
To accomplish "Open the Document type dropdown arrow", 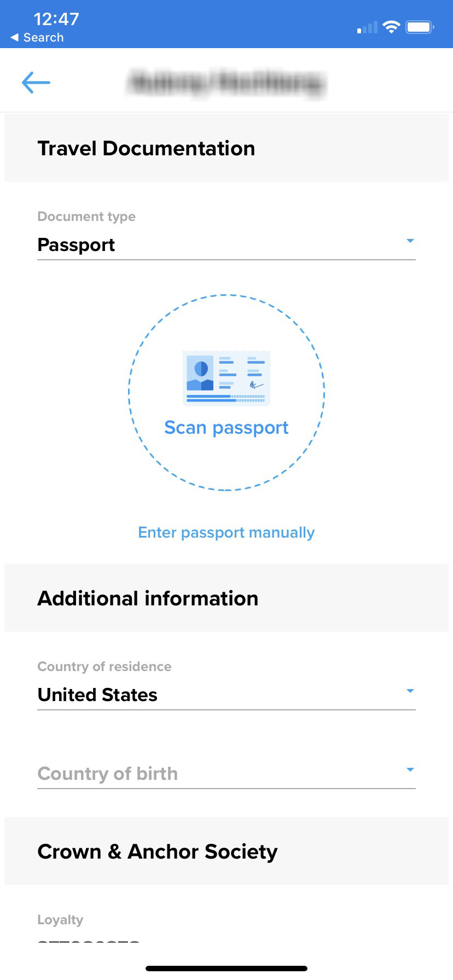I will pos(410,241).
